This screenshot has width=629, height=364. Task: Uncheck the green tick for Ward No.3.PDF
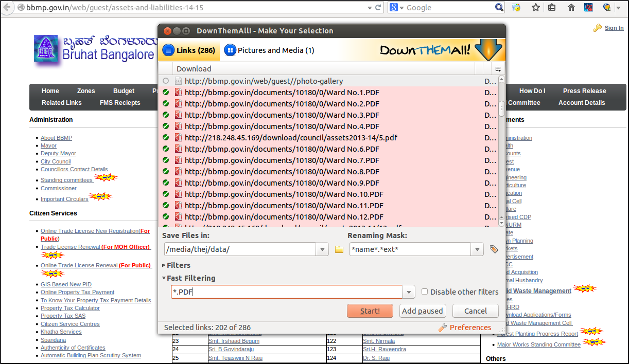click(x=166, y=115)
